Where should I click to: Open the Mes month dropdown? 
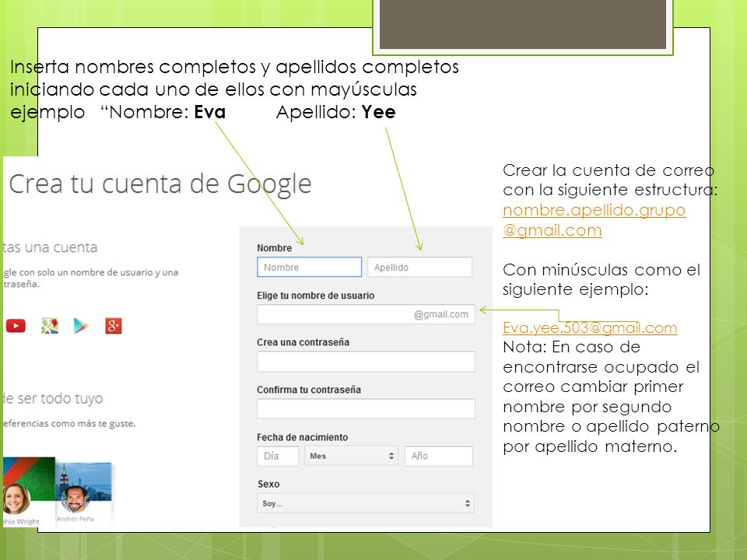(x=351, y=456)
